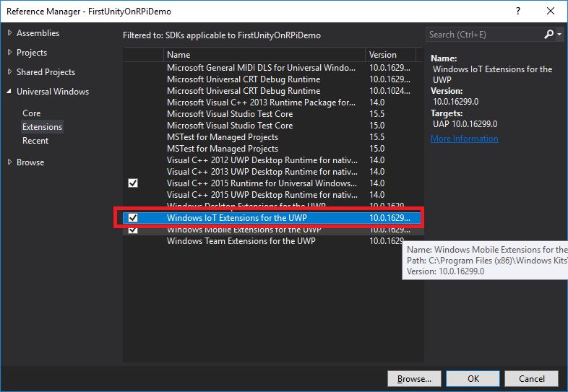Viewport: 568px width, 392px height.
Task: Select Visual C++ 2013 UWP Desktop Runtime row
Action: 273,172
